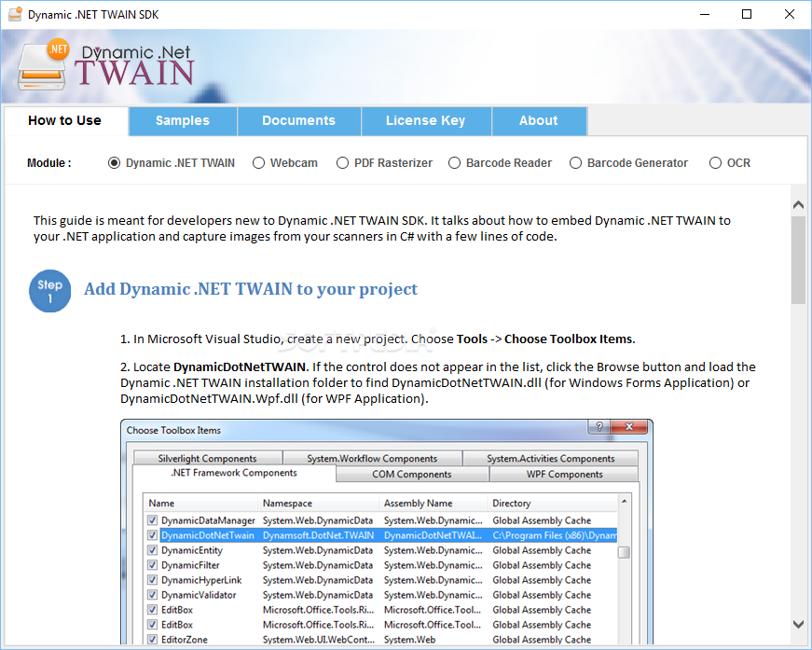The height and width of the screenshot is (650, 812).
Task: Switch to the Samples tab
Action: pos(183,120)
